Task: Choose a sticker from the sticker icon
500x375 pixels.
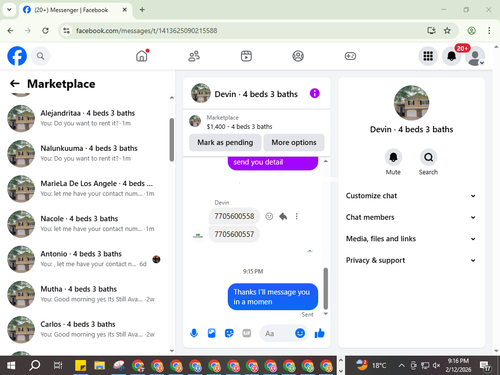Action: pyautogui.click(x=229, y=333)
